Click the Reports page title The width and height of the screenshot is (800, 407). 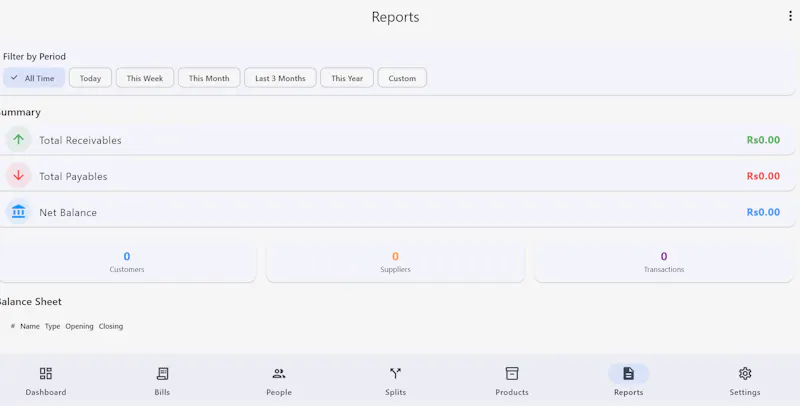coord(395,17)
